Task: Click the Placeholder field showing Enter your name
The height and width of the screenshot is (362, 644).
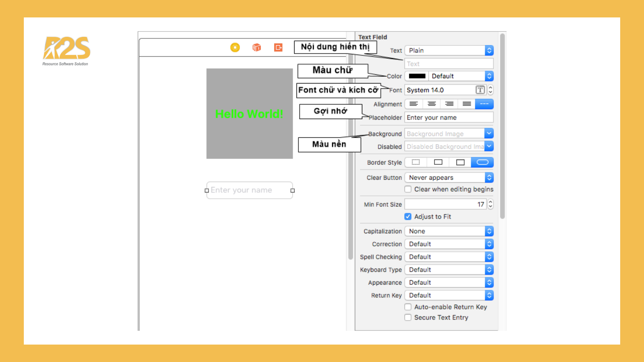Action: pos(449,117)
